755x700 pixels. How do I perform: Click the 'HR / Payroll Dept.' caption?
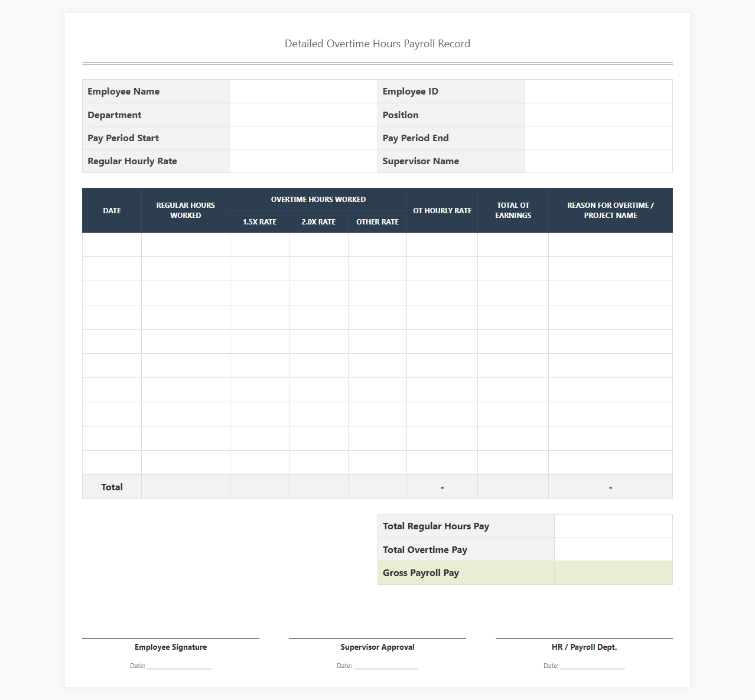point(584,647)
